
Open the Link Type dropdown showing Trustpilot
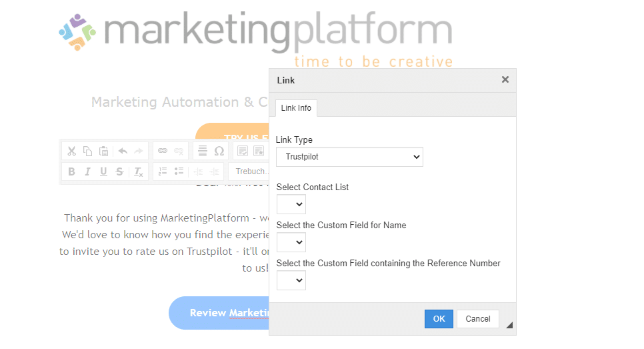pos(349,157)
